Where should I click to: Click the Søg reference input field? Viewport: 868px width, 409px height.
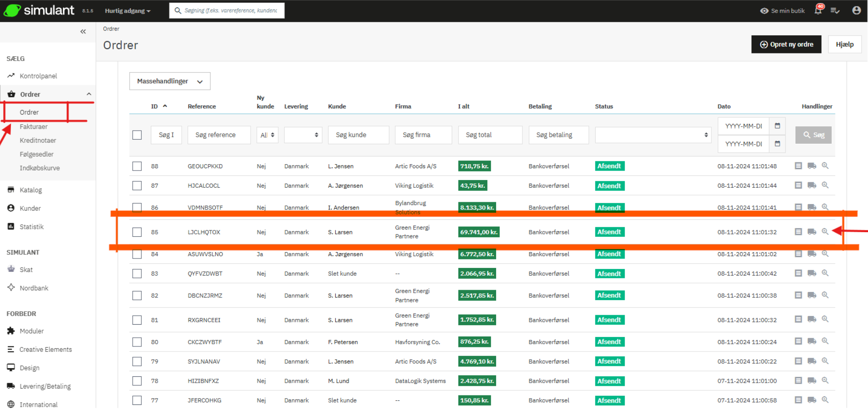219,135
